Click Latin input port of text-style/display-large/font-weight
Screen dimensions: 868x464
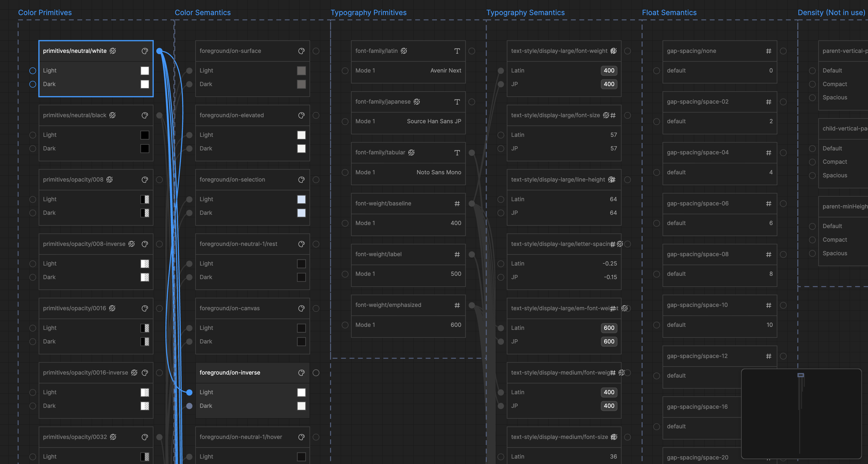(x=501, y=71)
